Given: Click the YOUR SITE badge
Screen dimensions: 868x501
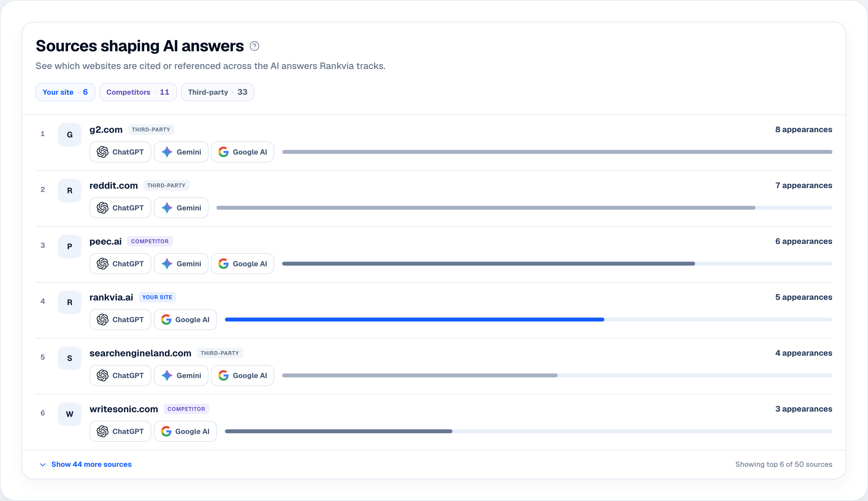Looking at the screenshot, I should coord(157,297).
